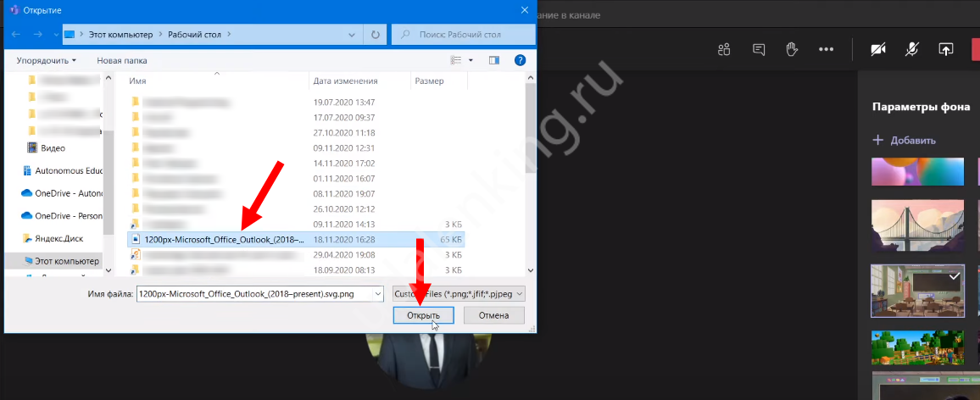Expand the address bar history dropdown
Image resolution: width=980 pixels, height=400 pixels.
[x=354, y=35]
